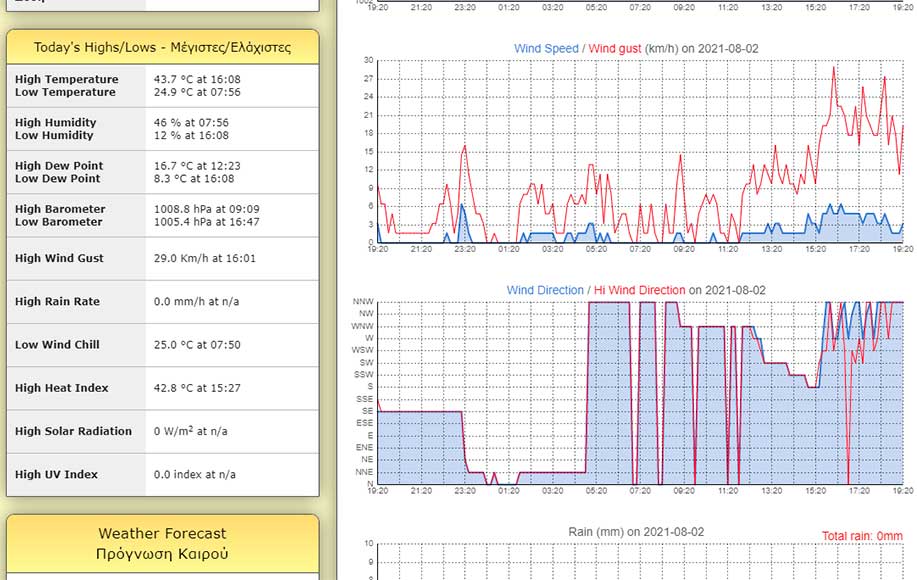Click the 1008.8 hPa at 09:09 value
Image resolution: width=917 pixels, height=580 pixels.
[206, 209]
